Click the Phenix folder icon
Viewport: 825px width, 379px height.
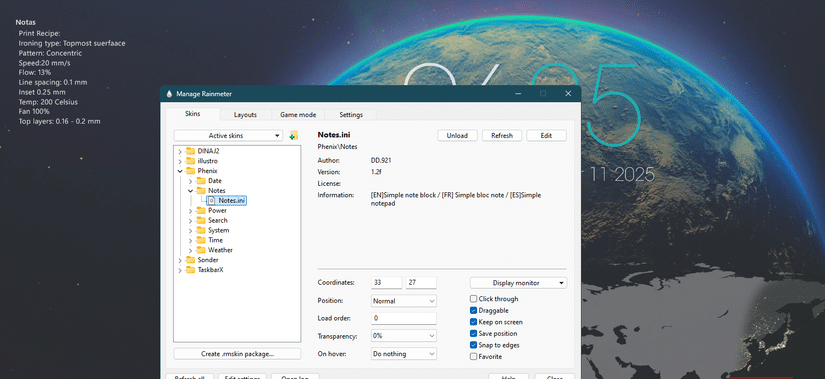click(x=190, y=171)
